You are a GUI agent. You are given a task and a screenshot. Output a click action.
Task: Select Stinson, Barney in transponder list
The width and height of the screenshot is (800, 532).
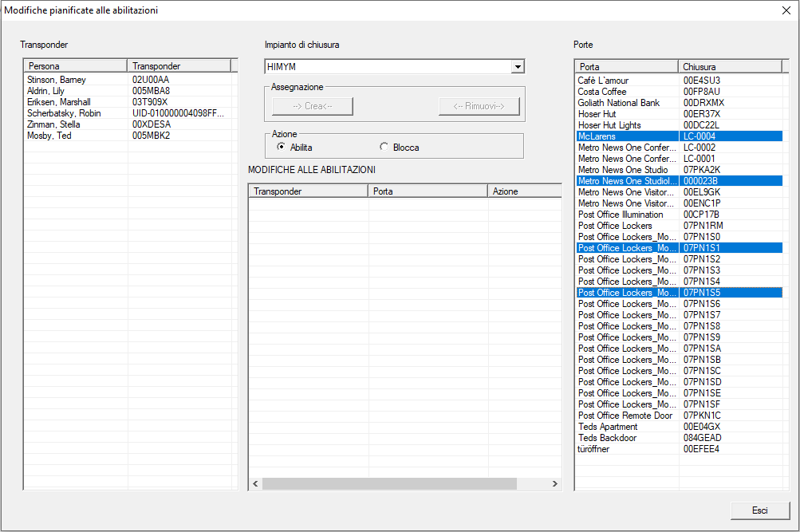[57, 80]
